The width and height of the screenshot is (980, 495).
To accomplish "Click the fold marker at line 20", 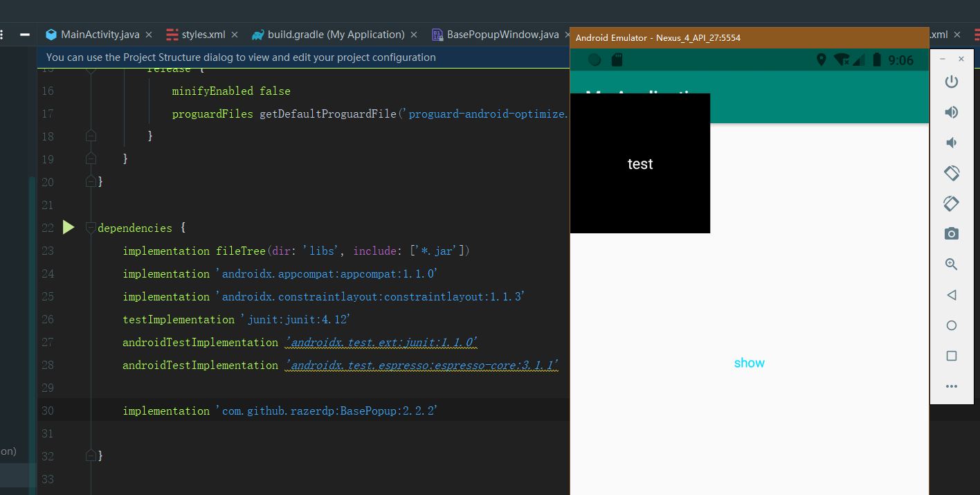I will (x=90, y=181).
